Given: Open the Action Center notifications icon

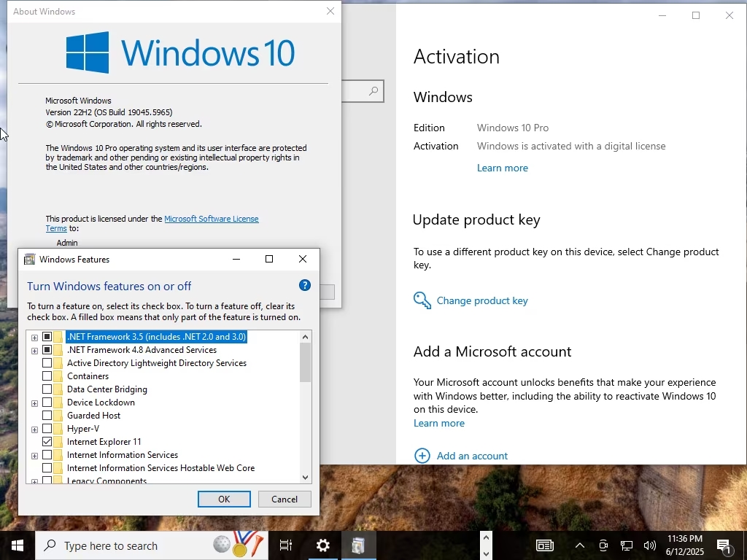Looking at the screenshot, I should (724, 545).
